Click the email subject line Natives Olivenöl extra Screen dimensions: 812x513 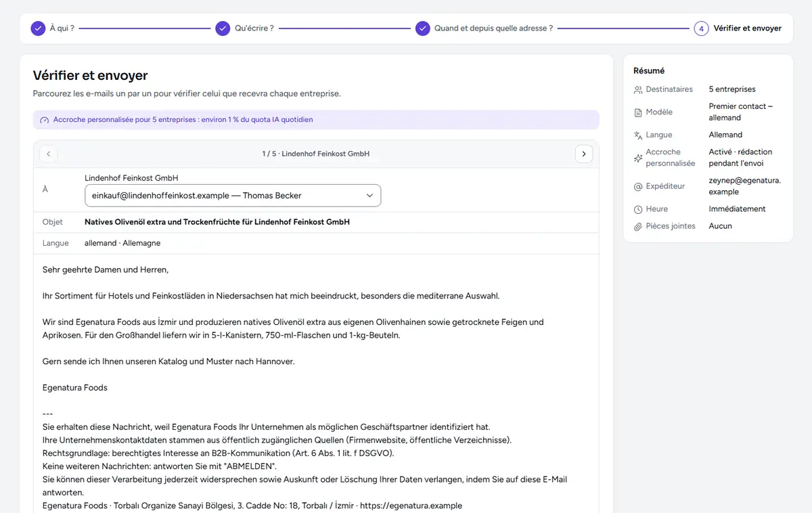(217, 222)
